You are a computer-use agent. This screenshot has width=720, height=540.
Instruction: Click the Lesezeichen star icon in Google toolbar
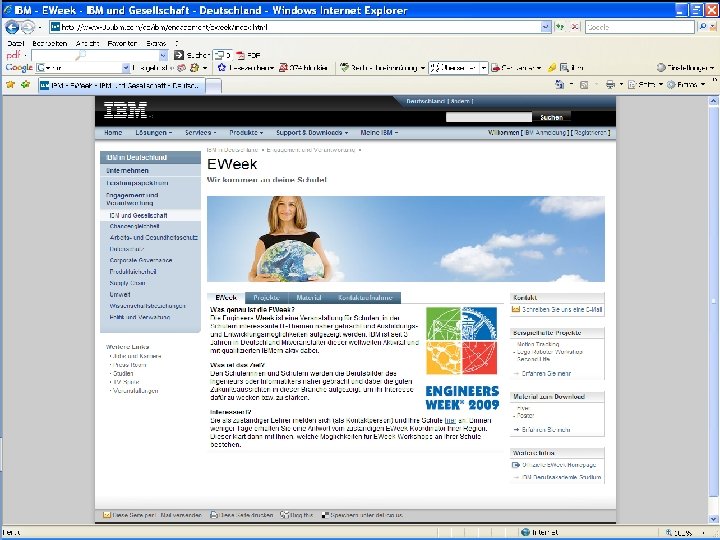(x=222, y=68)
